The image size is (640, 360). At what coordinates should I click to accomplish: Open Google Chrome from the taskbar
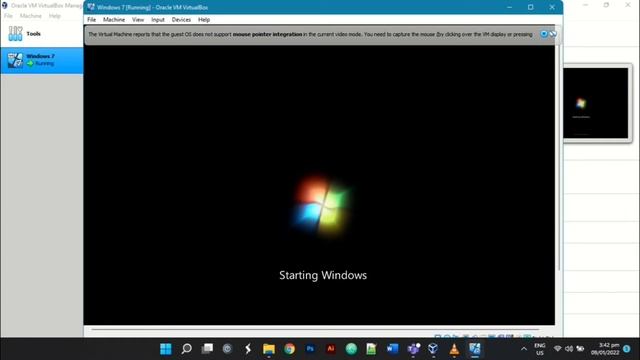tap(289, 349)
